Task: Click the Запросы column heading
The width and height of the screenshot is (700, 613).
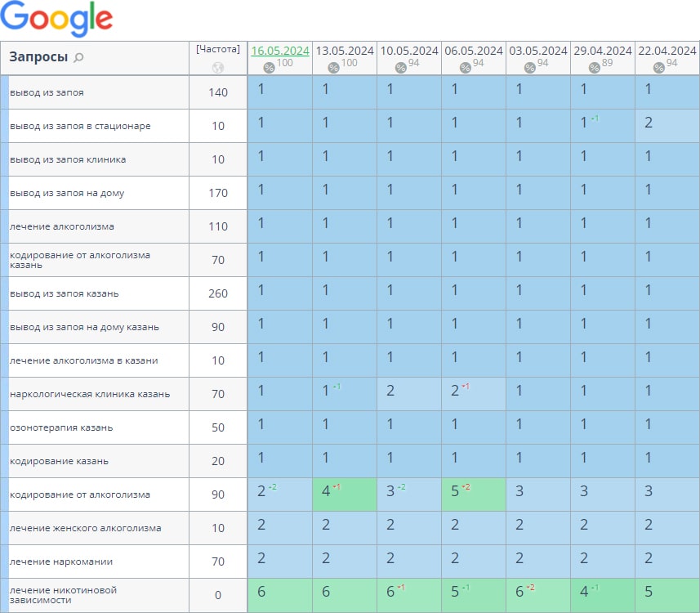Action: click(x=38, y=57)
